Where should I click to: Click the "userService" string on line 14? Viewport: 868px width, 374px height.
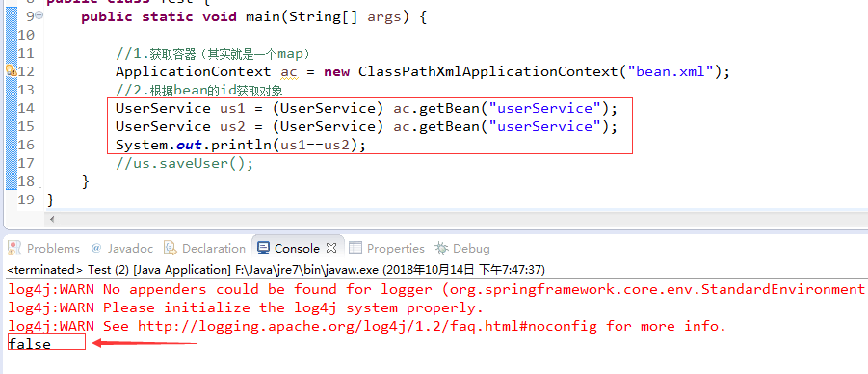tap(544, 108)
